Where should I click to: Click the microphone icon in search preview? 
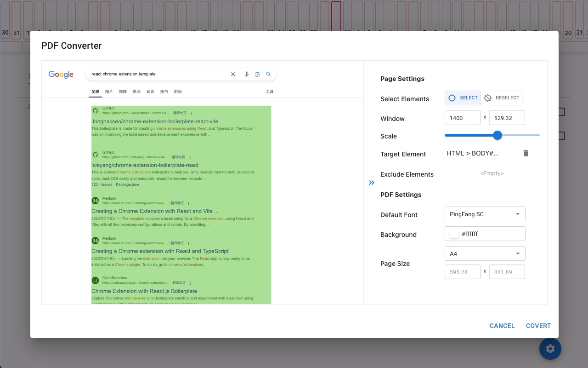247,74
